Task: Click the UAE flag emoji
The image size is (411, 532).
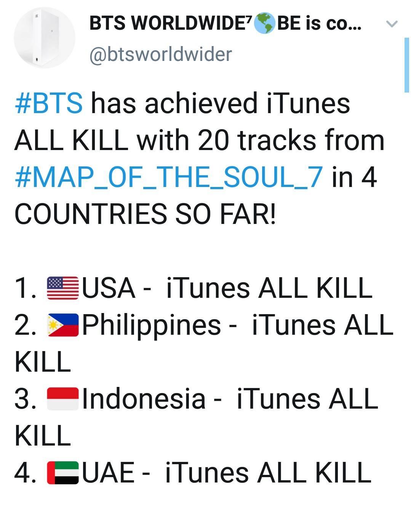Action: [62, 473]
